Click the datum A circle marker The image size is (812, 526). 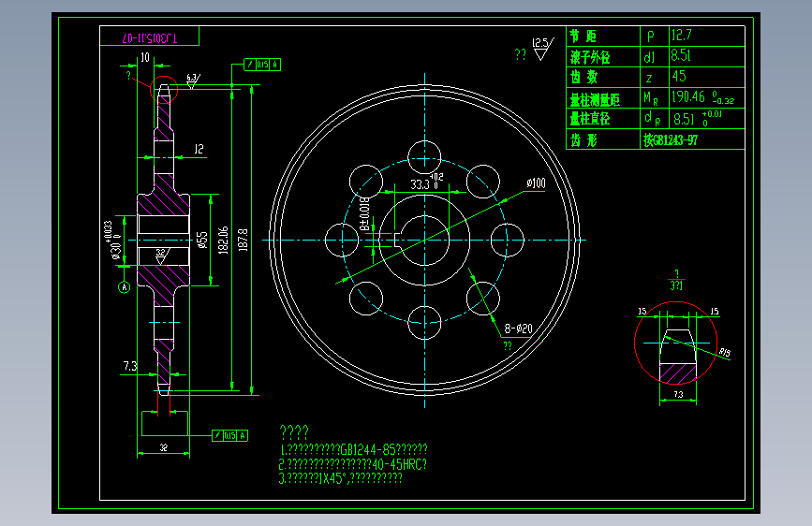click(x=124, y=286)
